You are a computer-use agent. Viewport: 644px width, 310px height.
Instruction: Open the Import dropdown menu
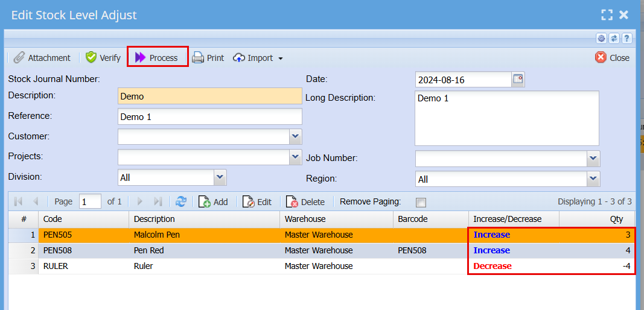(x=258, y=58)
